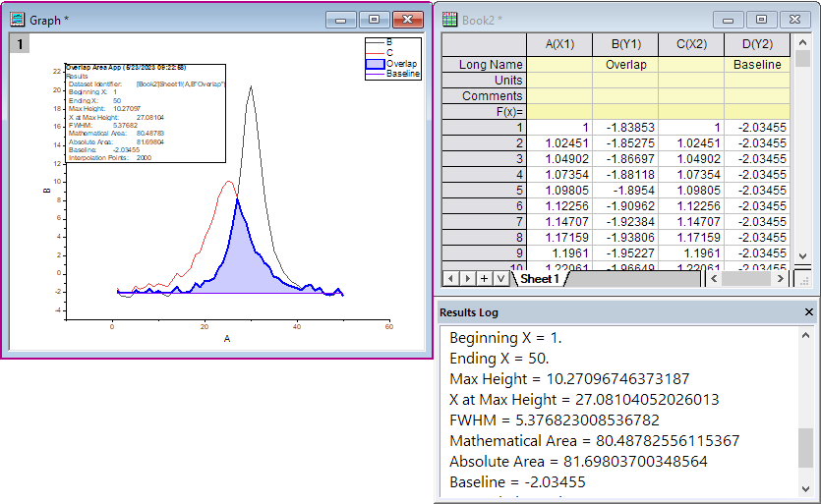This screenshot has height=504, width=821.
Task: Click the Overlap legend color swatch
Action: (375, 63)
